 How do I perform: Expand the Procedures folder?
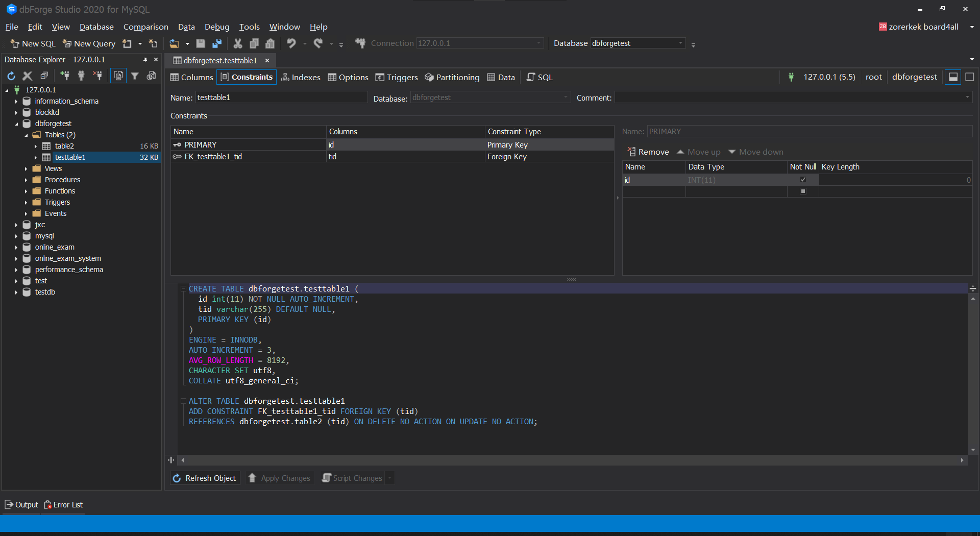tap(26, 180)
